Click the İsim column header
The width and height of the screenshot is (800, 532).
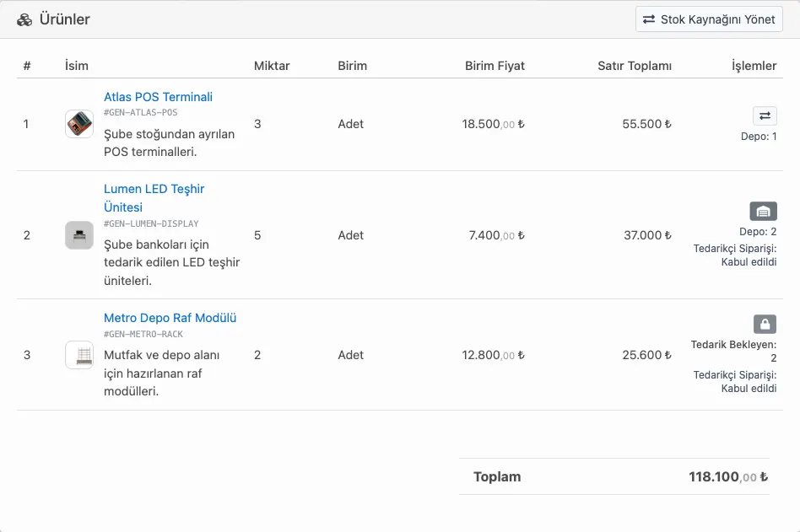pos(77,66)
